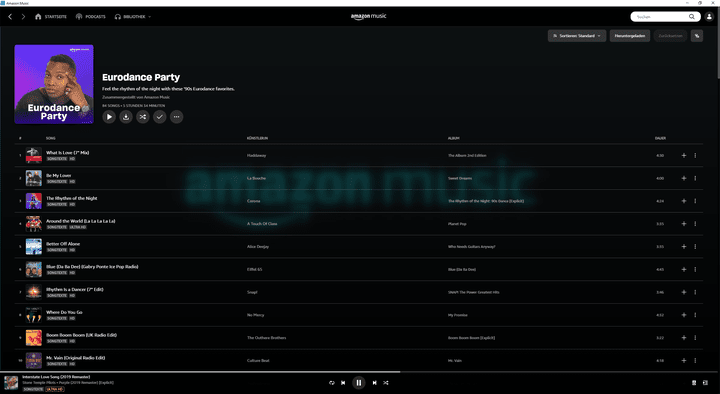This screenshot has width=720, height=394.
Task: Toggle repeat mode in player bar
Action: (x=332, y=383)
